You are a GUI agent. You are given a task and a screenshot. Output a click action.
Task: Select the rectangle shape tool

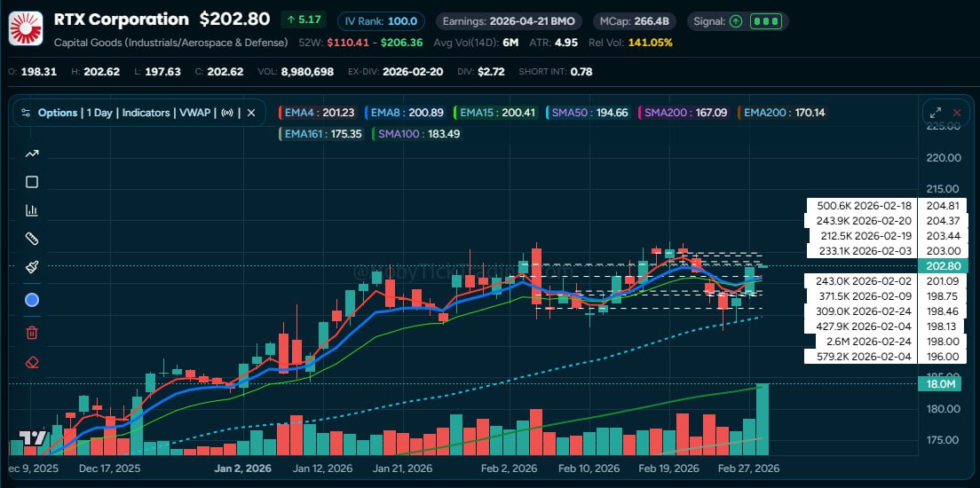click(x=32, y=182)
